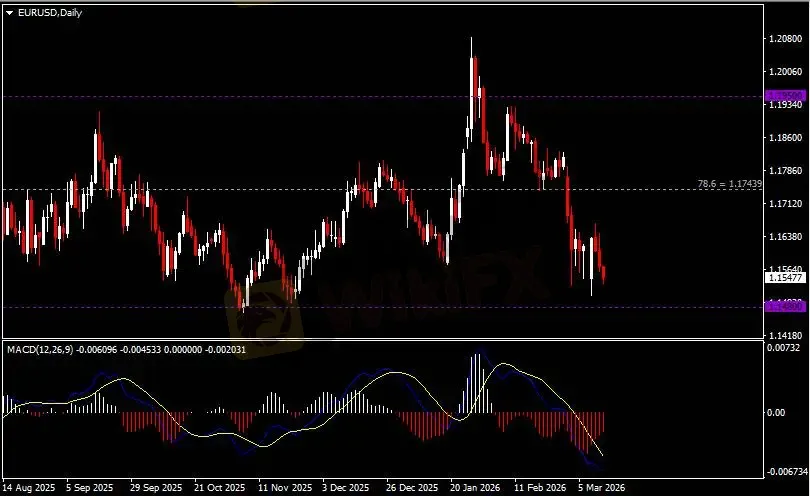The image size is (810, 496).
Task: Click date label 11 Feb 2026
Action: pos(540,487)
